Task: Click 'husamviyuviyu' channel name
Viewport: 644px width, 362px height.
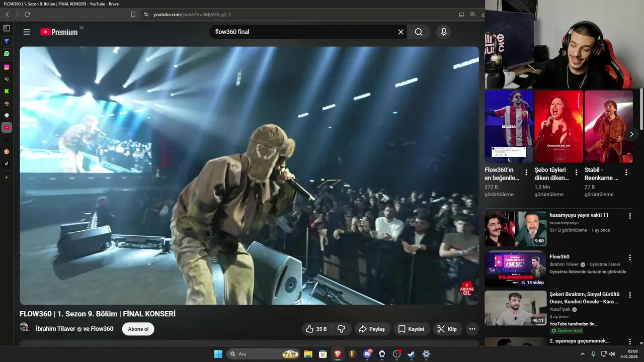Action: pyautogui.click(x=564, y=223)
